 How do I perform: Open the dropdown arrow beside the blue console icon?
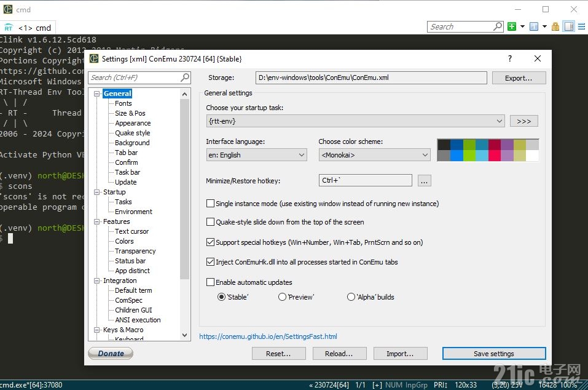click(x=544, y=26)
